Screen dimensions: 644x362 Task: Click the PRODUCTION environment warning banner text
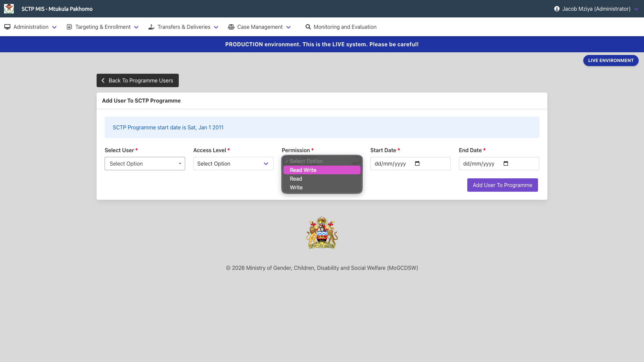(322, 44)
